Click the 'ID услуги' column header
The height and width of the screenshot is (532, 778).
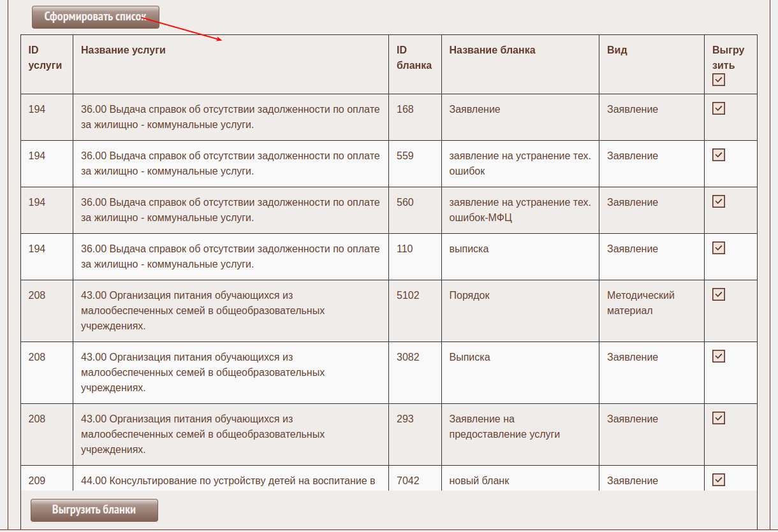pos(45,57)
